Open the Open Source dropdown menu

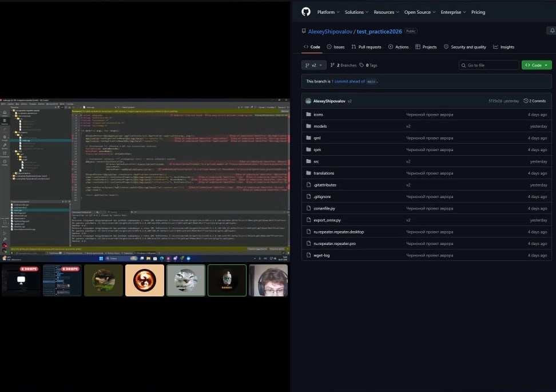[x=420, y=12]
